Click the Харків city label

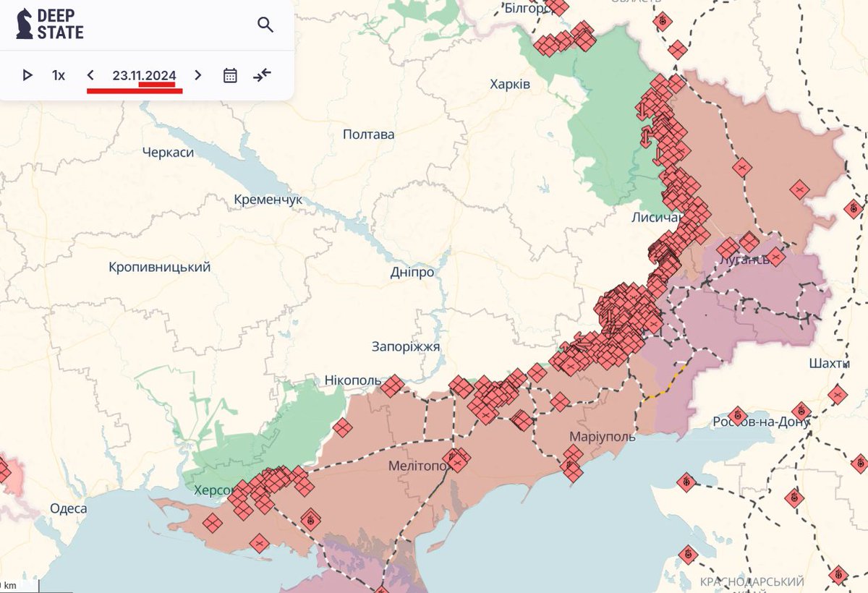[510, 85]
